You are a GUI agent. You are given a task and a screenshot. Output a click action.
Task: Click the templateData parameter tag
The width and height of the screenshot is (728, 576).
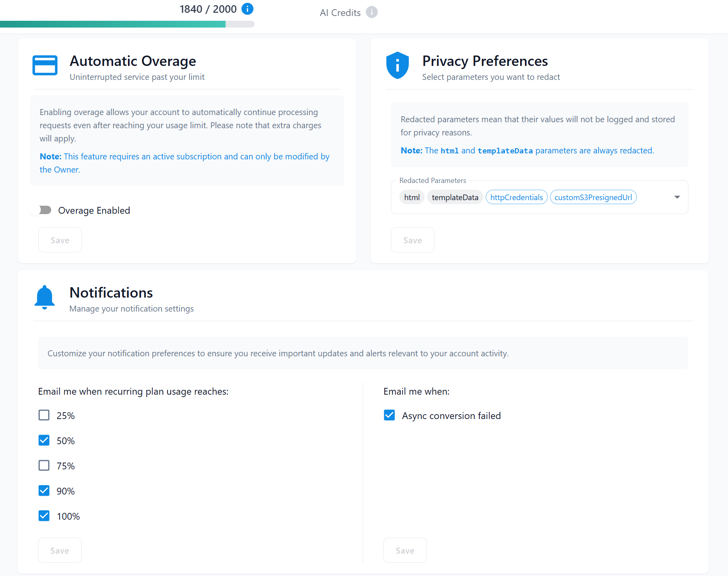(x=455, y=197)
